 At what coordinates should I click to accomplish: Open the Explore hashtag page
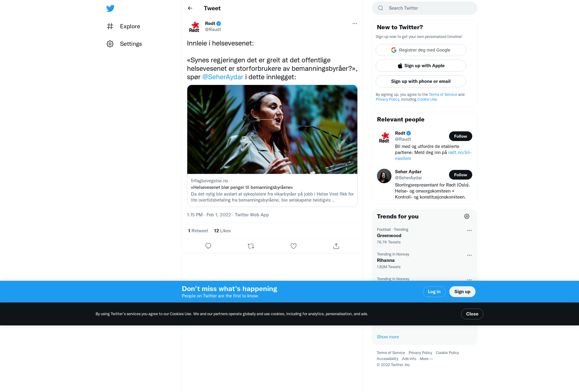(x=123, y=26)
